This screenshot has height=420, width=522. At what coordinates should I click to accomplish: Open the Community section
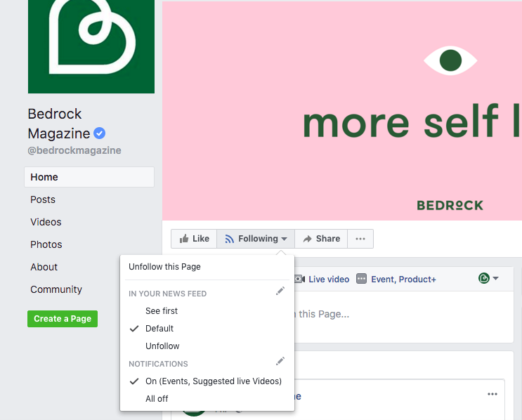pos(56,289)
